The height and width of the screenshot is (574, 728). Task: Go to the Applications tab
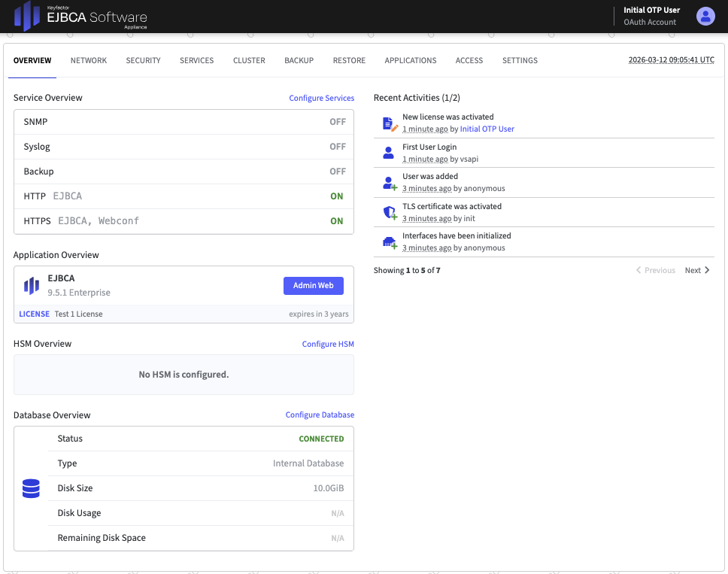pyautogui.click(x=411, y=60)
